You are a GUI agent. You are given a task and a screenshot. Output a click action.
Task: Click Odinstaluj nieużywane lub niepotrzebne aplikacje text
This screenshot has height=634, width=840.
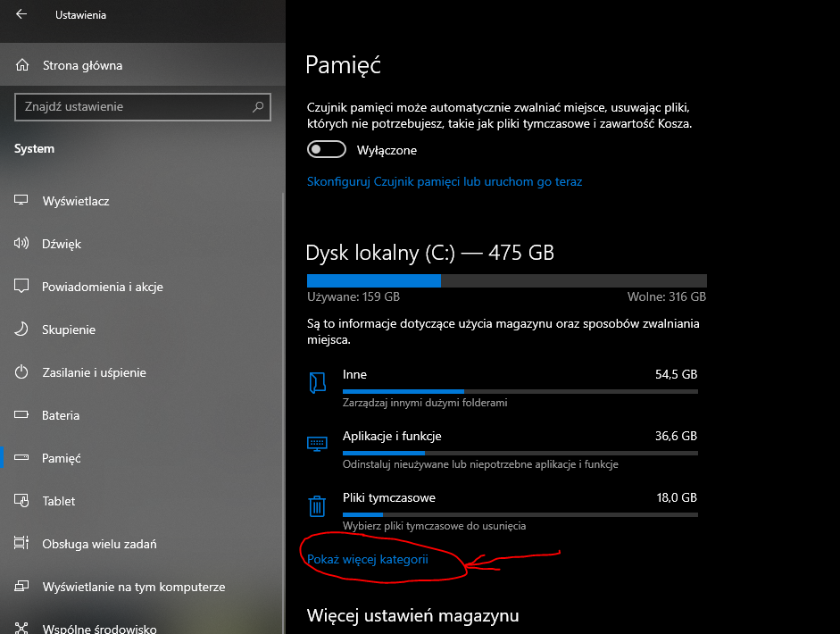[480, 464]
